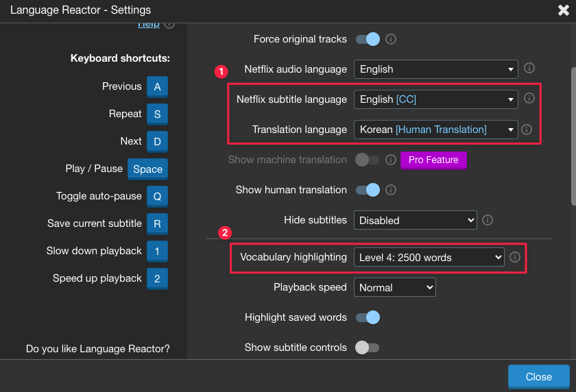
Task: Click 'Show subtitle controls' label
Action: (296, 347)
